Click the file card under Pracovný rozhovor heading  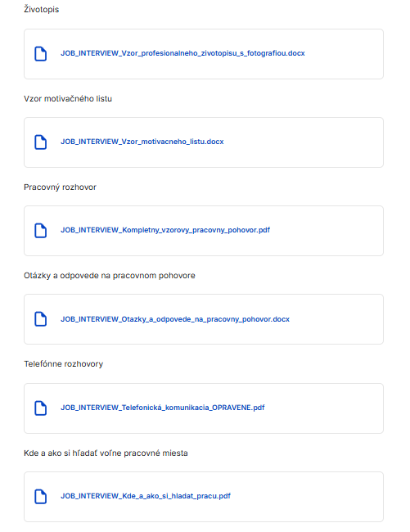click(204, 231)
